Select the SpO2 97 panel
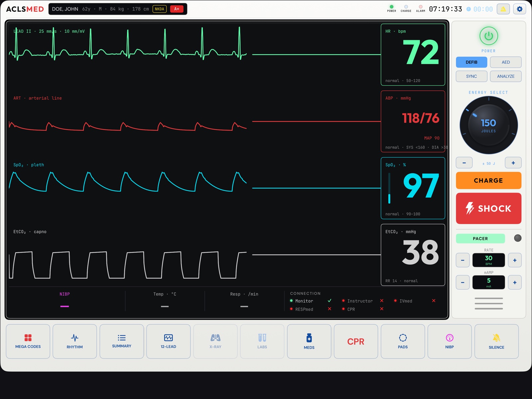 pyautogui.click(x=413, y=188)
